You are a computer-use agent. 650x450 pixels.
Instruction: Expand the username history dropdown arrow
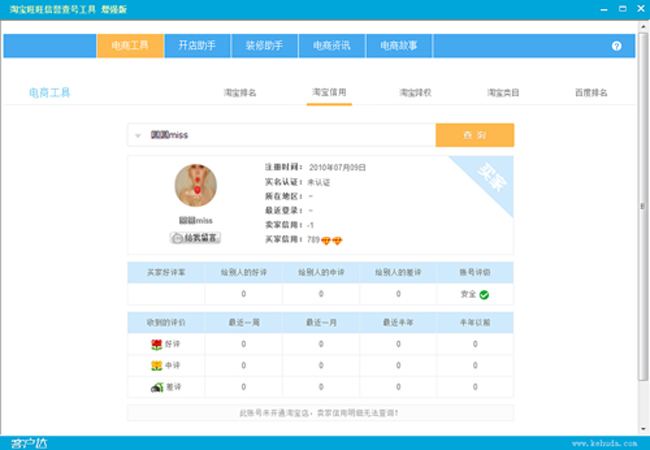coord(138,135)
